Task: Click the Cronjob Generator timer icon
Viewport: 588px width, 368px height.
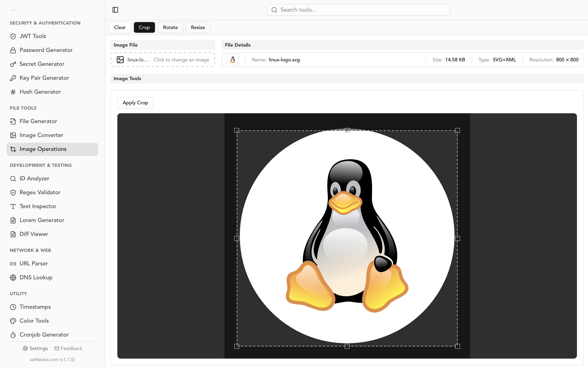Action: point(13,335)
